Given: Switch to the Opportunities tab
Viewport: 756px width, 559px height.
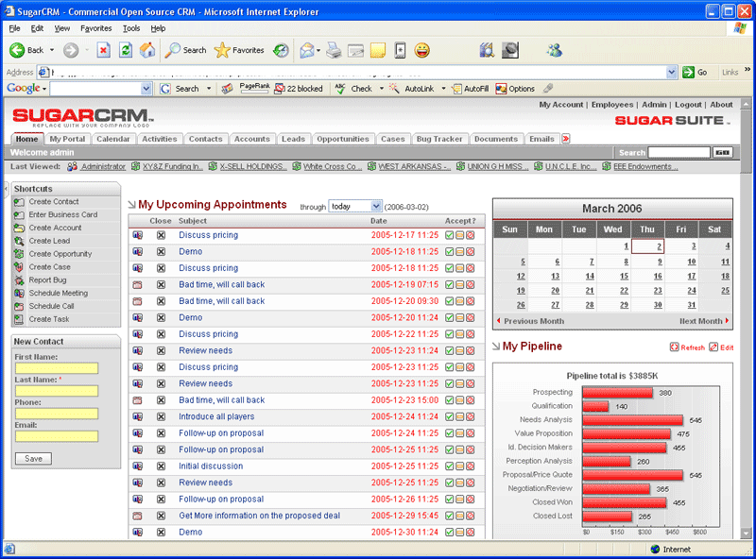Looking at the screenshot, I should point(343,139).
